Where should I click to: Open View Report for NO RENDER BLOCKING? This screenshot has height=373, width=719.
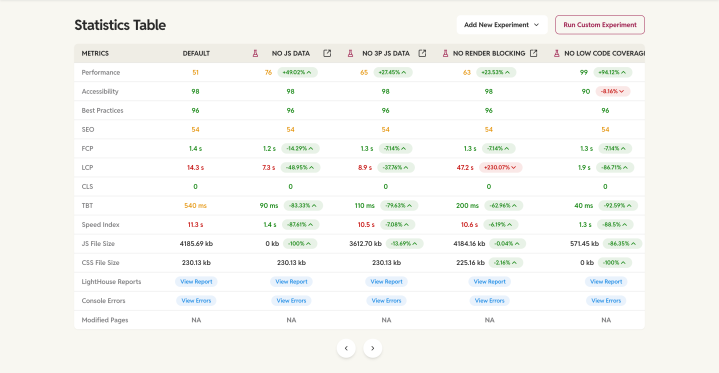489,282
